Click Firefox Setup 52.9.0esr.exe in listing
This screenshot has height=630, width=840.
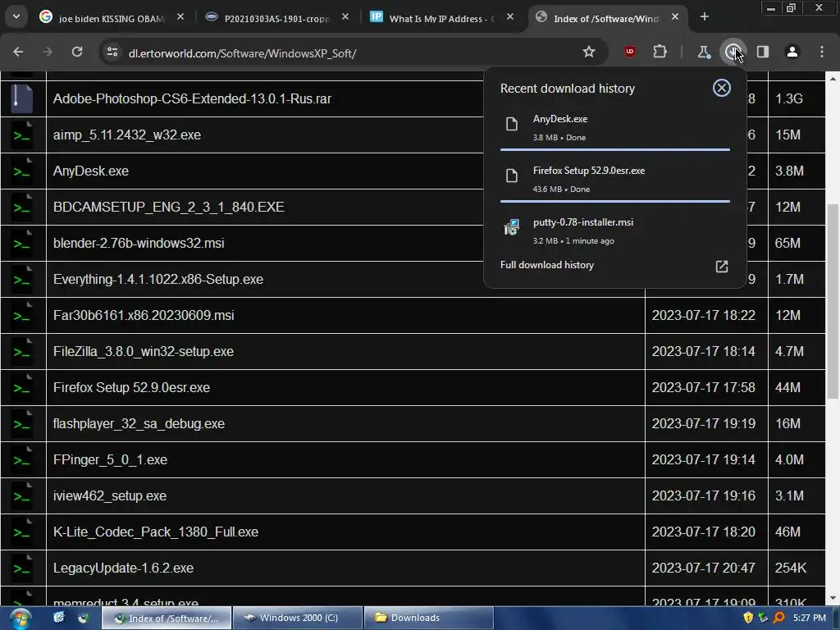pos(131,387)
